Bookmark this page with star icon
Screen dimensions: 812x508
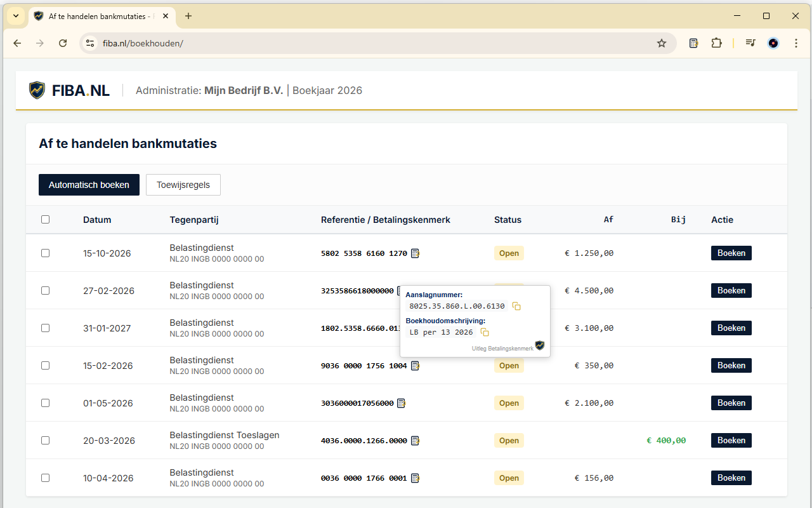coord(662,43)
